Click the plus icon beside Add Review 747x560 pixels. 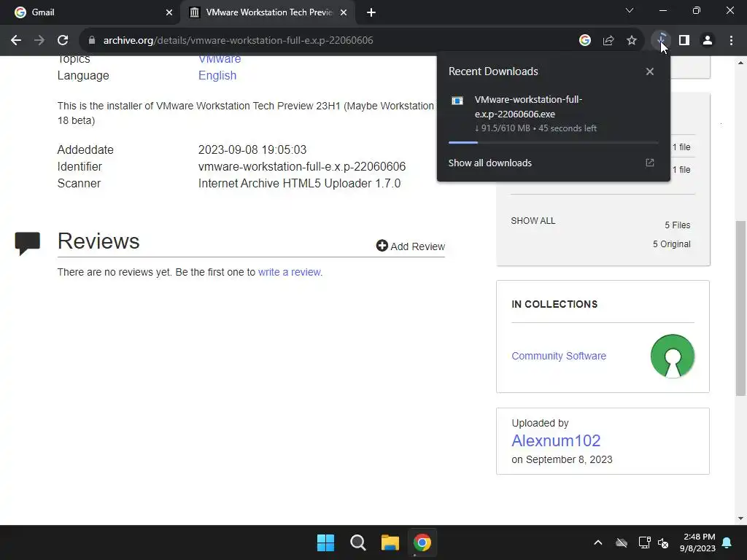coord(382,246)
